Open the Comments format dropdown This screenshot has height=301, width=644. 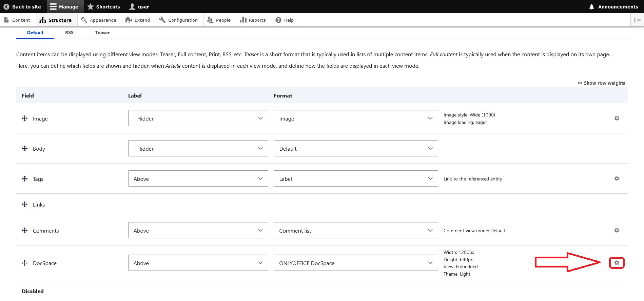(x=355, y=230)
